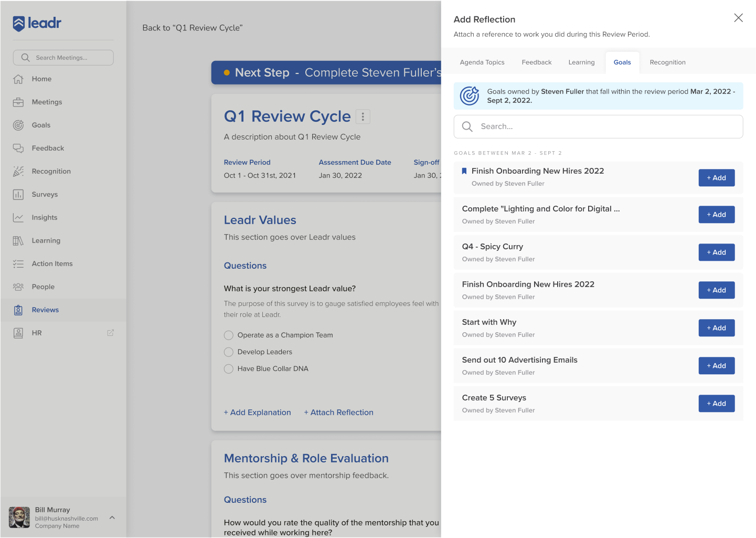Viewport: 756px width, 538px height.
Task: Add the Q4 - Spicy Curry goal
Action: pyautogui.click(x=717, y=252)
